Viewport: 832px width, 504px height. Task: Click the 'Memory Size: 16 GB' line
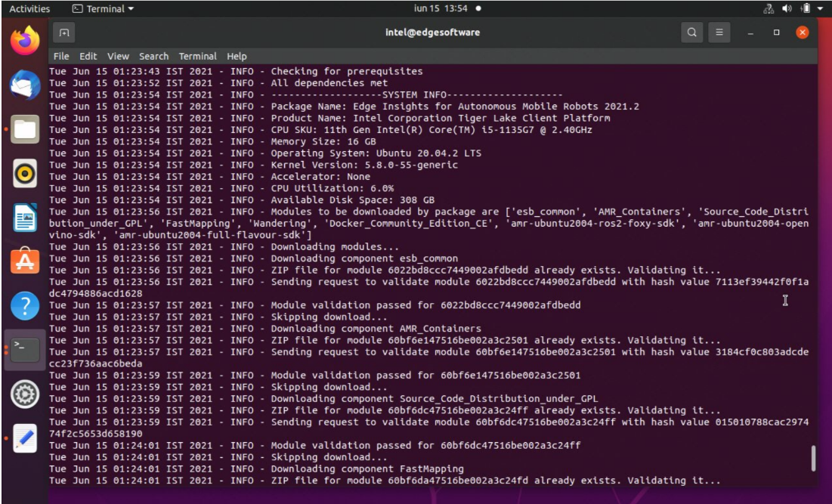(213, 141)
